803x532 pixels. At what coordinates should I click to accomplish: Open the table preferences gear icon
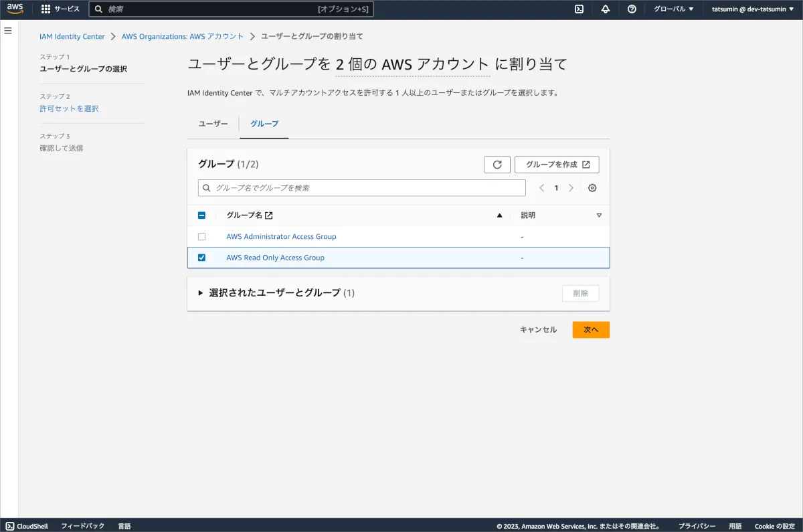click(x=592, y=188)
